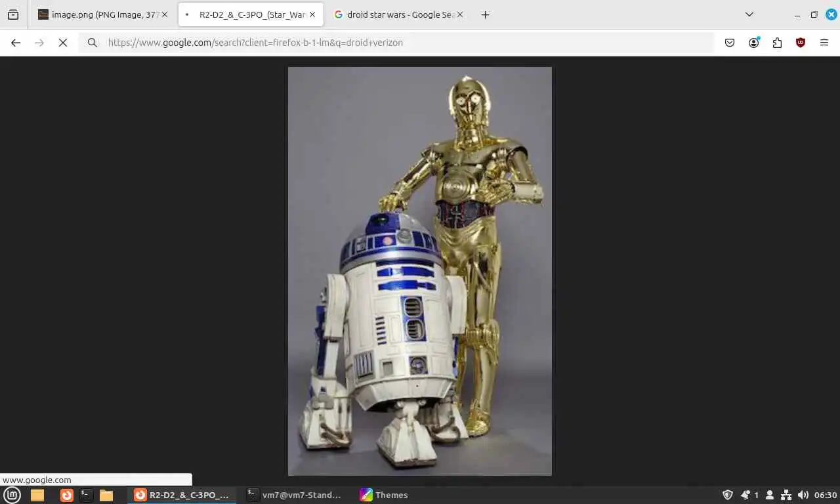This screenshot has height=504, width=840.
Task: Open the security shield tray icon
Action: pyautogui.click(x=727, y=495)
